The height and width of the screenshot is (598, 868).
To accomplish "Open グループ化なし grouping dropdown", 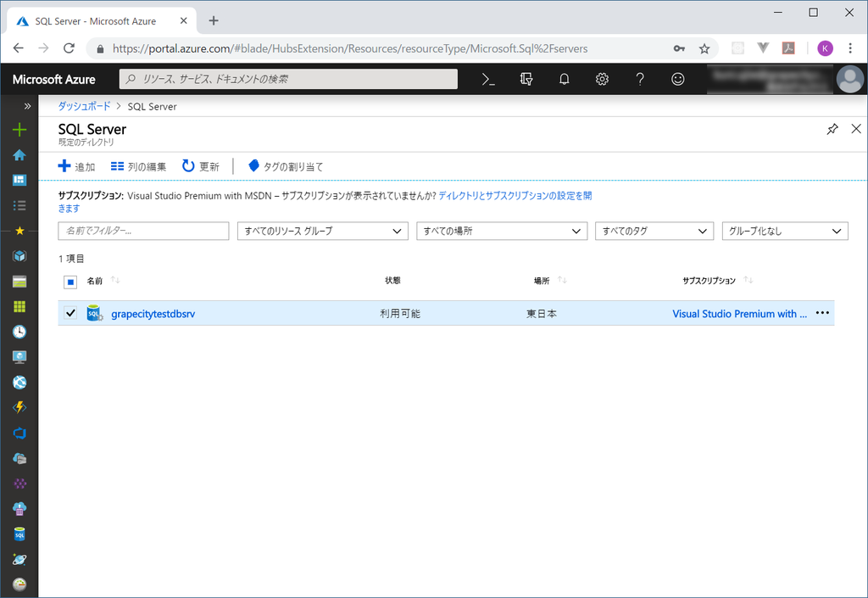I will click(785, 231).
